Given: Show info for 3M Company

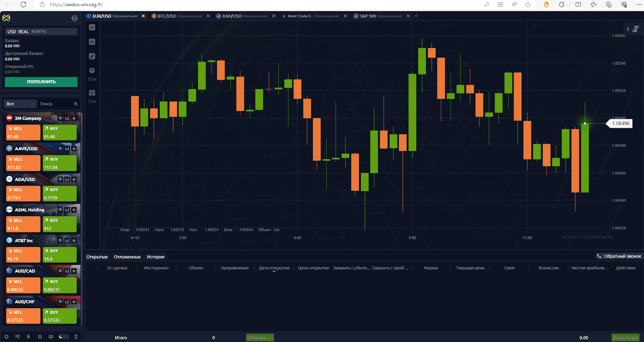Looking at the screenshot, I should pyautogui.click(x=60, y=118).
